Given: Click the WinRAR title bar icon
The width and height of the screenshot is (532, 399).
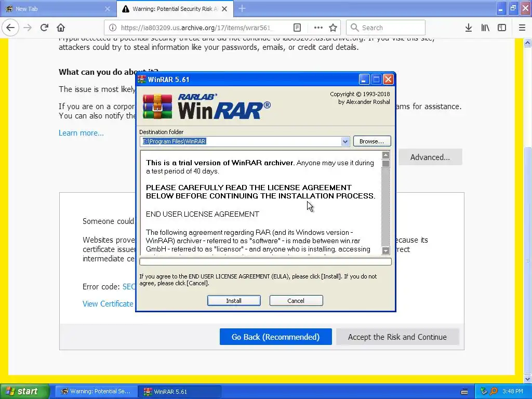Looking at the screenshot, I should pos(142,79).
